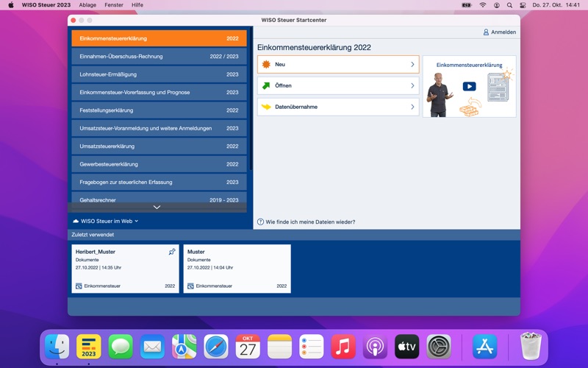Click the yellow arrow Datenübernahme icon
588x368 pixels.
click(266, 107)
